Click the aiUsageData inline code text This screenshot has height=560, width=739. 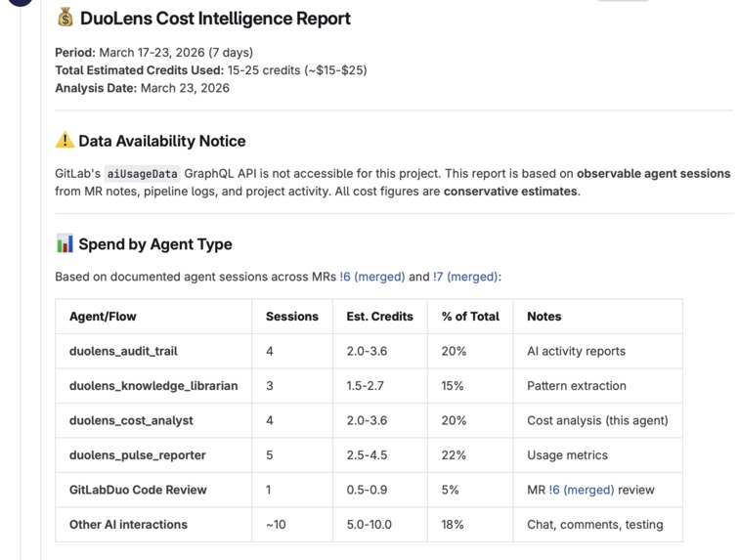click(x=142, y=174)
